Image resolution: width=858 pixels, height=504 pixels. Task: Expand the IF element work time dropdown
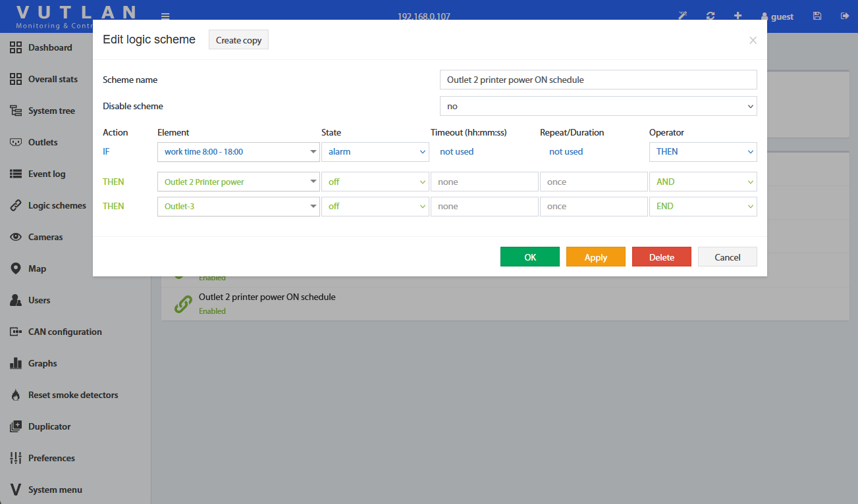[x=238, y=152]
